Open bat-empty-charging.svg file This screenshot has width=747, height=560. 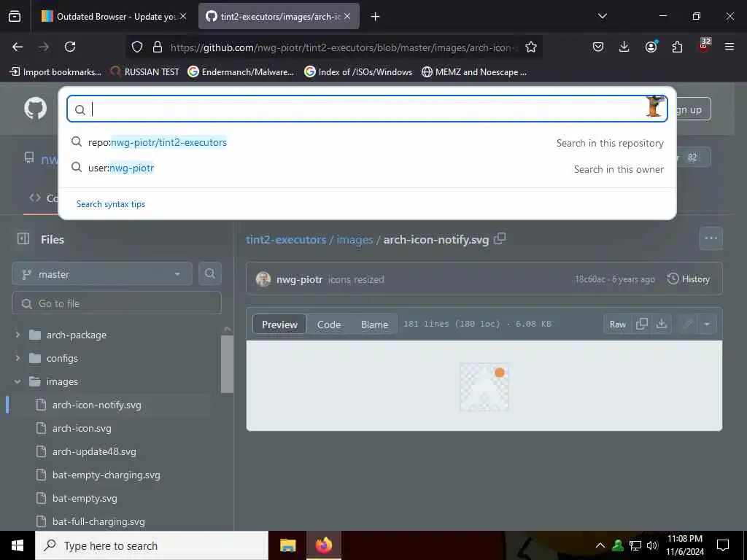click(x=107, y=475)
